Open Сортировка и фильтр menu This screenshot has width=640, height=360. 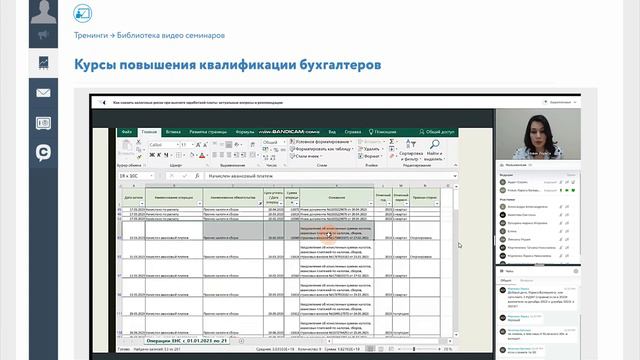point(411,150)
